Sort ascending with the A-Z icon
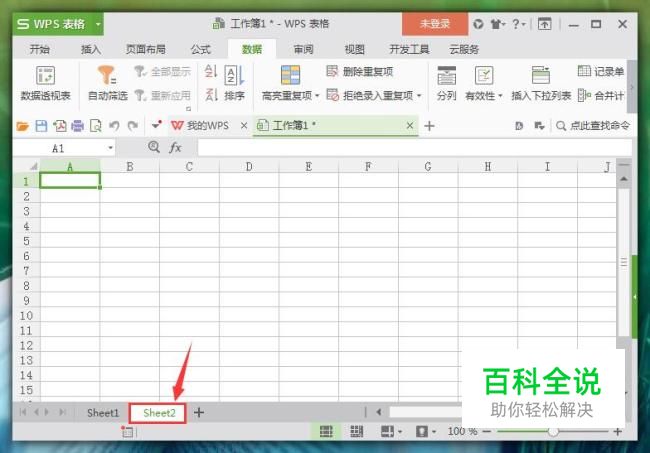Screen dimensions: 650x453 [x=211, y=71]
